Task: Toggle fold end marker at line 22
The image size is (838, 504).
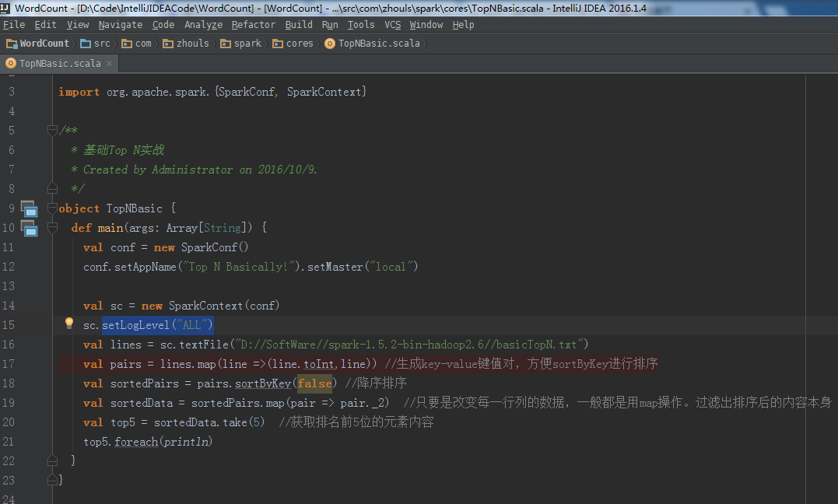Action: click(52, 460)
